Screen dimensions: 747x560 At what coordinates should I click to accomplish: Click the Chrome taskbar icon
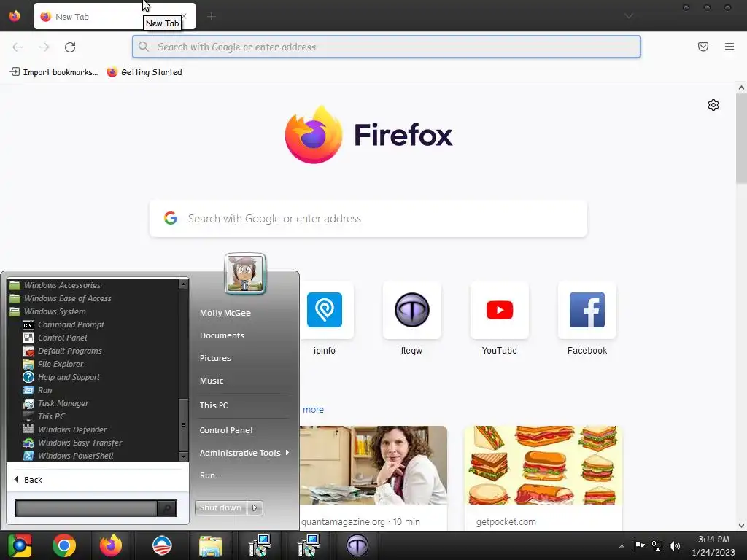coord(64,545)
